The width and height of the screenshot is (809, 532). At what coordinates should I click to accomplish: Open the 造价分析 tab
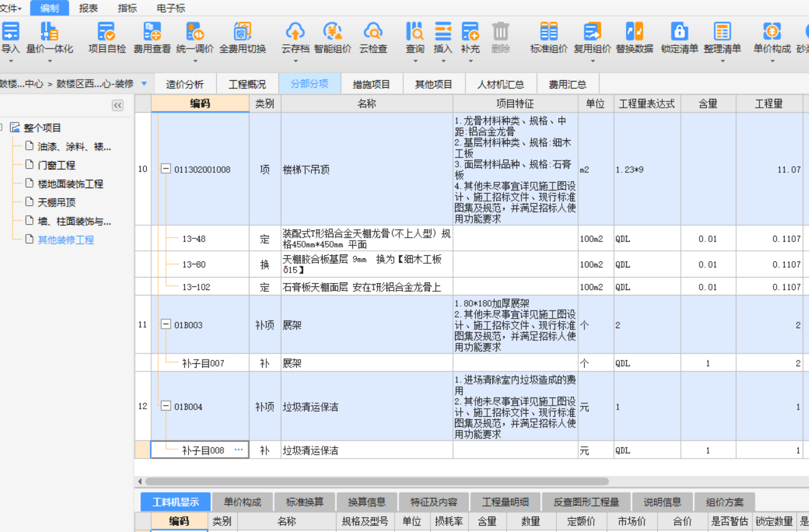click(185, 84)
